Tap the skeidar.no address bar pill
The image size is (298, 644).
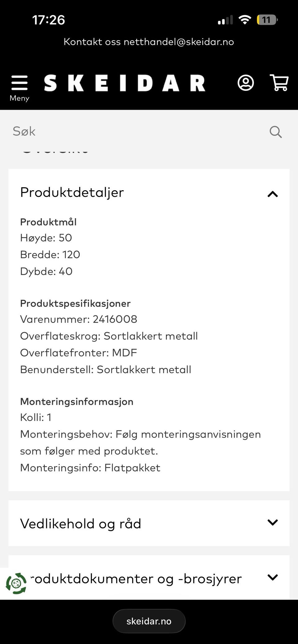149,621
